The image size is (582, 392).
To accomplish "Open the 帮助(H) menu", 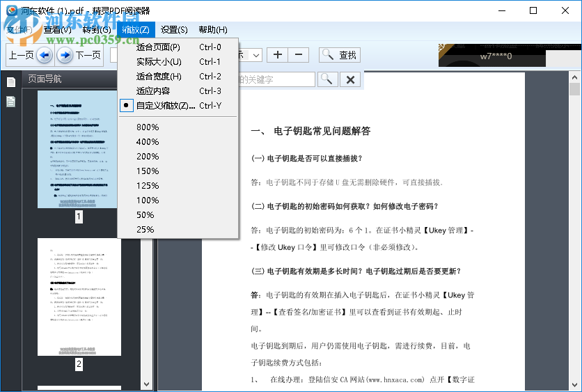I will tap(213, 30).
